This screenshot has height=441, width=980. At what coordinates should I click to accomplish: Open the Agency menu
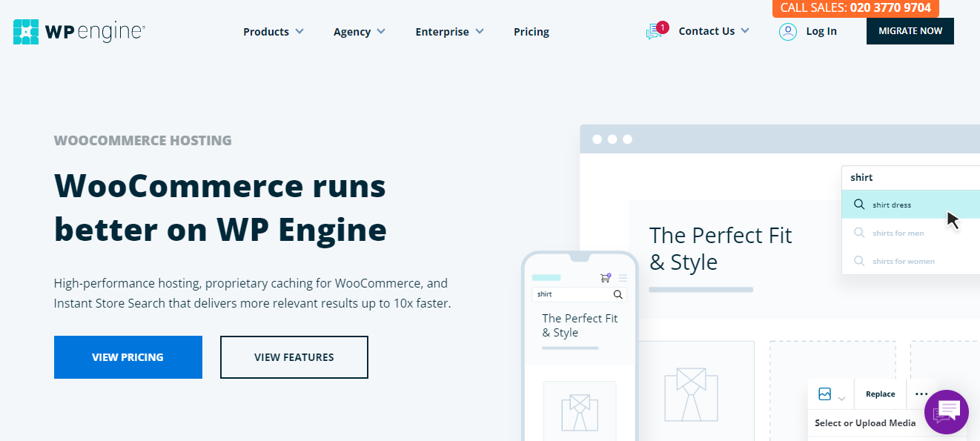tap(360, 32)
